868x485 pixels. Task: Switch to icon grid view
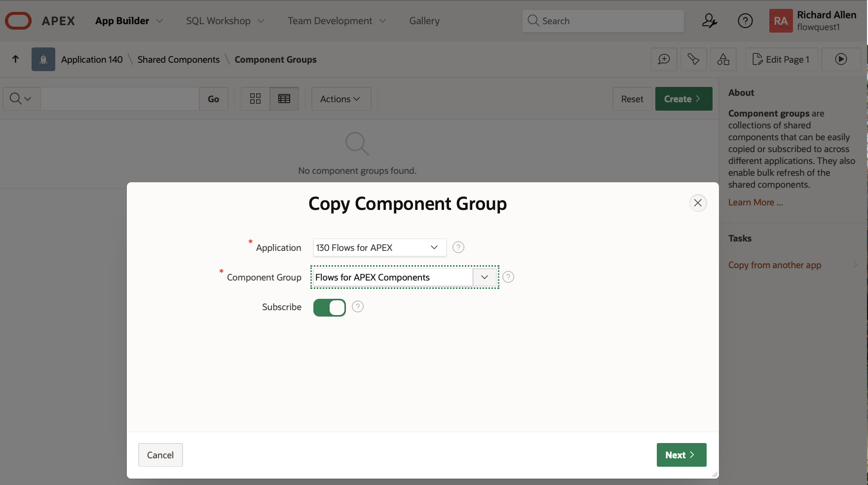click(255, 99)
